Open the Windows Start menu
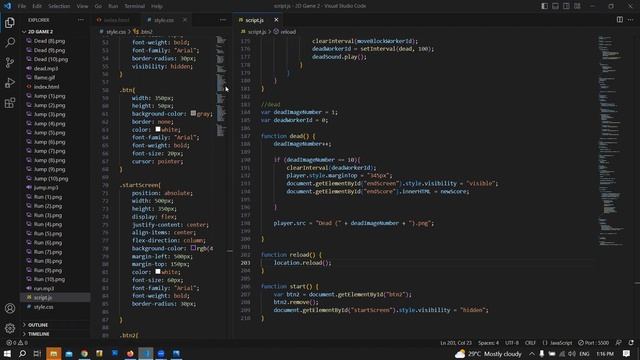The height and width of the screenshot is (360, 640). (7, 353)
